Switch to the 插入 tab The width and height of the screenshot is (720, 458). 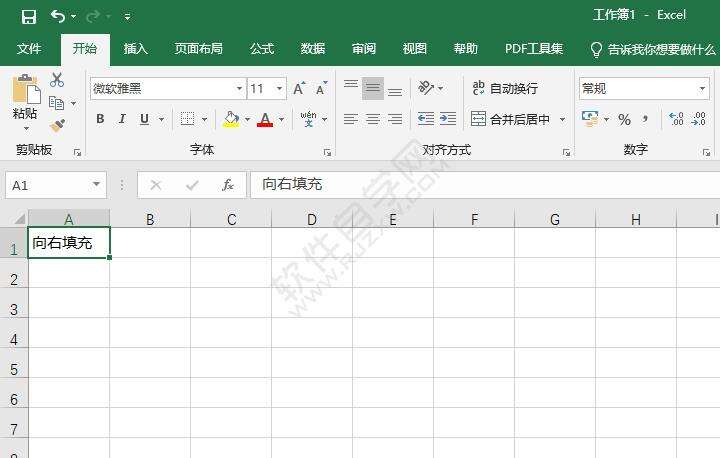pyautogui.click(x=135, y=49)
